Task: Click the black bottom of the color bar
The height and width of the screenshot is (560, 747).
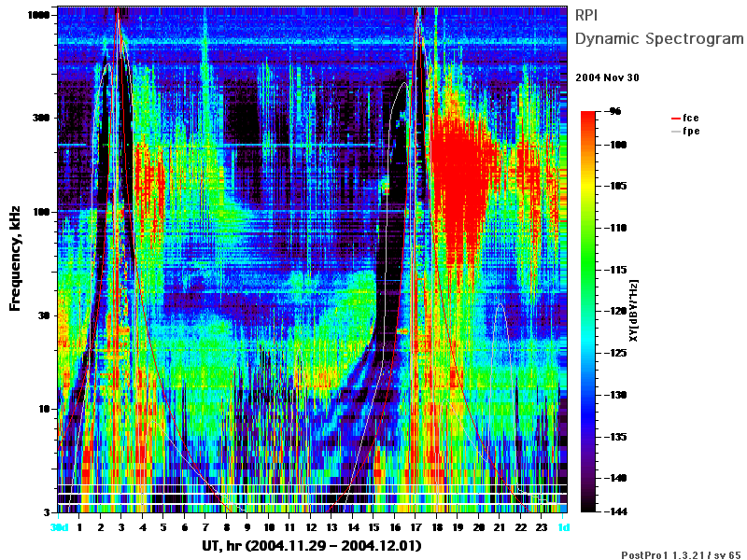Action: click(588, 505)
